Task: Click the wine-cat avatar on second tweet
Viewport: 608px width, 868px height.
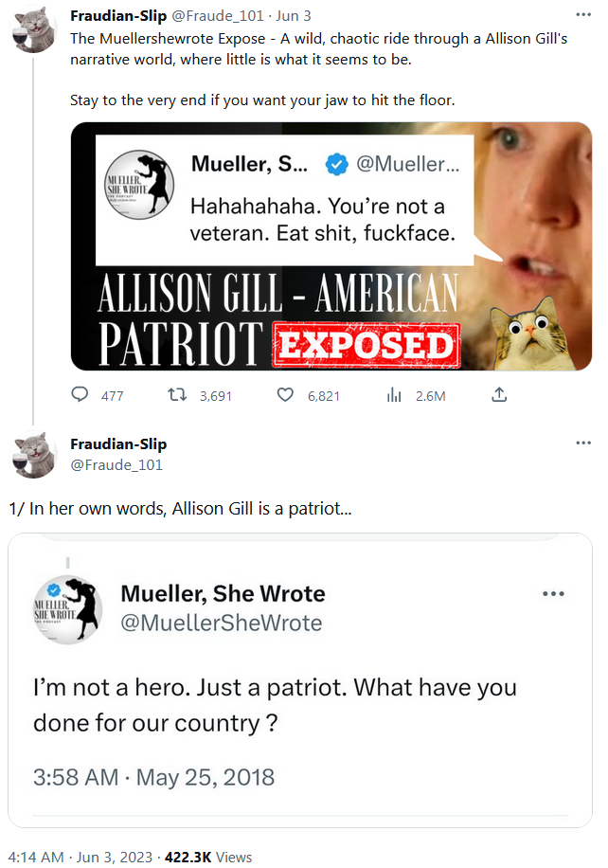Action: pyautogui.click(x=33, y=455)
